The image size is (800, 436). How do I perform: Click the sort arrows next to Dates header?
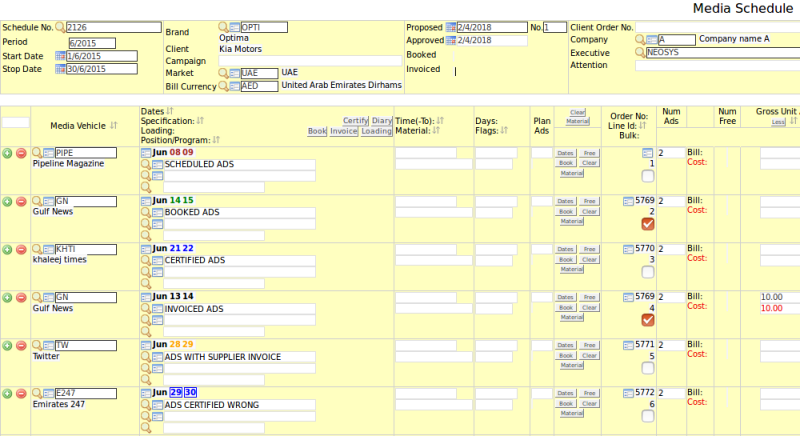pos(170,111)
